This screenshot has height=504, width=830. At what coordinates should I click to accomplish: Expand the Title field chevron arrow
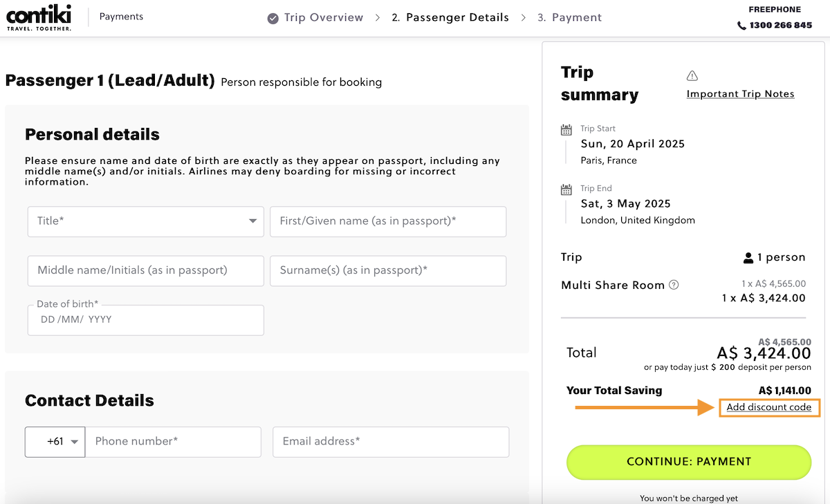[254, 222]
